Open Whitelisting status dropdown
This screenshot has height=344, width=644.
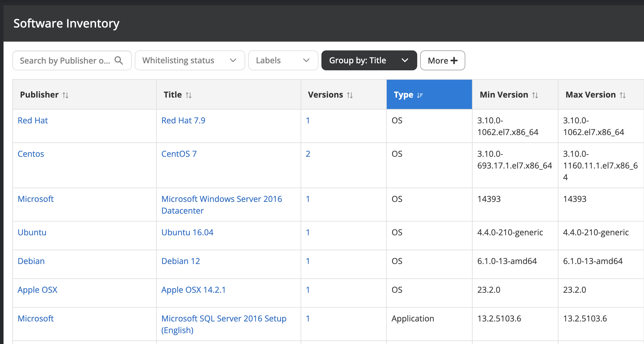[190, 60]
